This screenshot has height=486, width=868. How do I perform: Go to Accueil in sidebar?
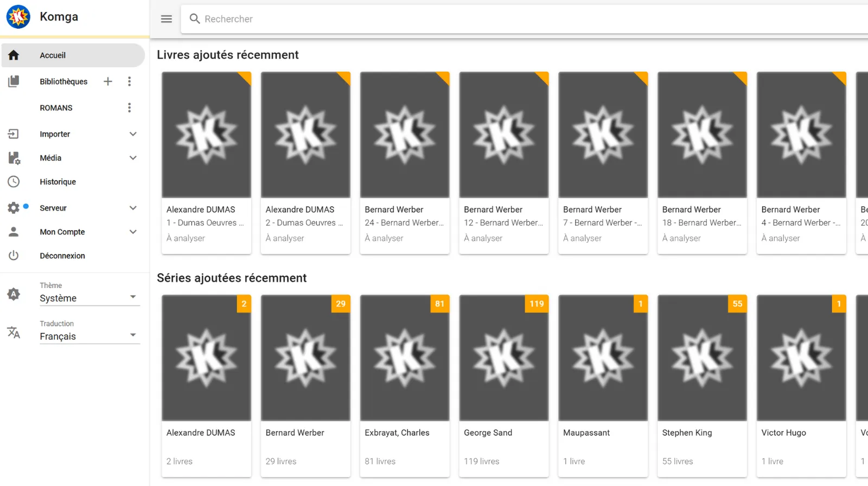[x=53, y=55]
